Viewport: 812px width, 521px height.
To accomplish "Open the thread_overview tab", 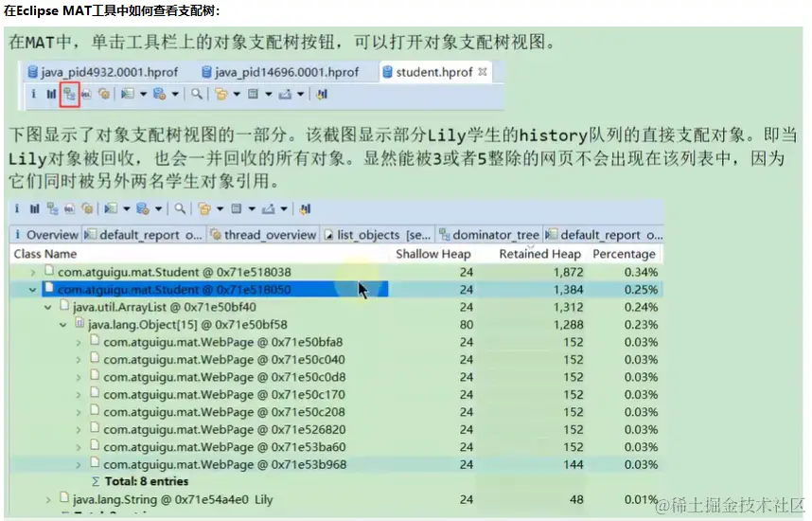I will point(264,235).
